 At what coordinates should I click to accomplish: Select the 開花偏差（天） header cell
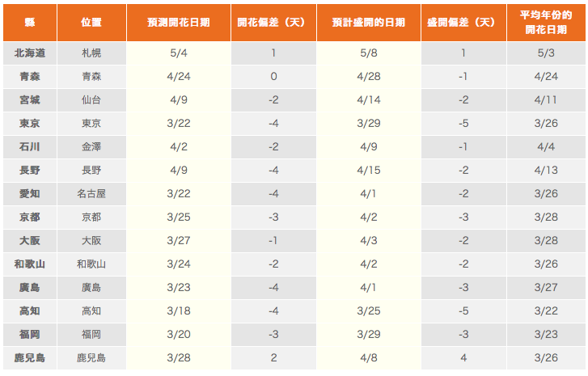point(273,23)
